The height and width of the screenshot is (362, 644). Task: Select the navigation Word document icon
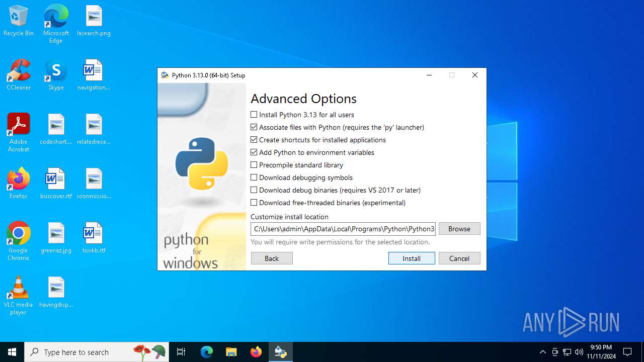pos(94,75)
